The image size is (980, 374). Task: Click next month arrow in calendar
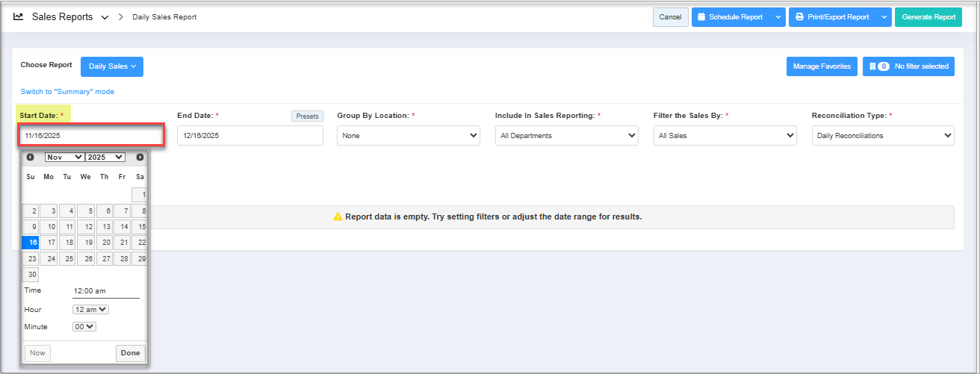pyautogui.click(x=140, y=158)
